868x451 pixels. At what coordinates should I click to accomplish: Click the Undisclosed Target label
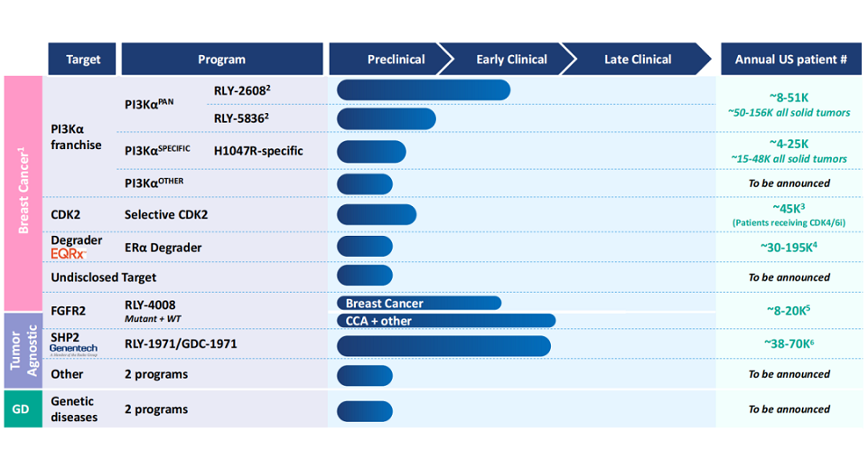[x=104, y=277]
